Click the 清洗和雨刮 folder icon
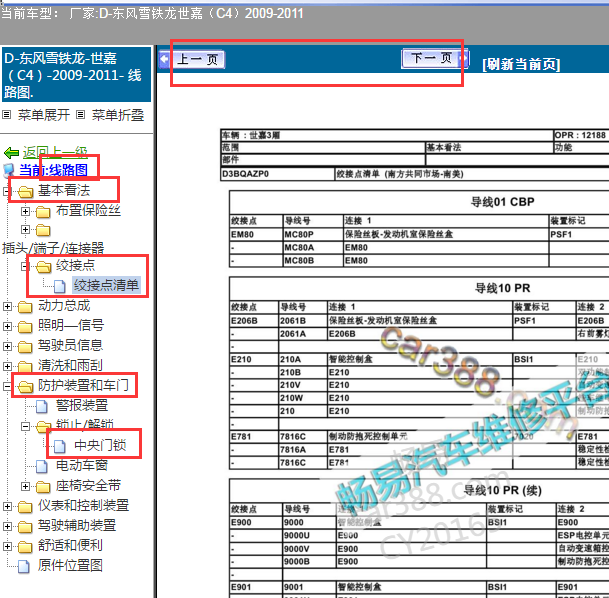The height and width of the screenshot is (598, 609). point(25,367)
